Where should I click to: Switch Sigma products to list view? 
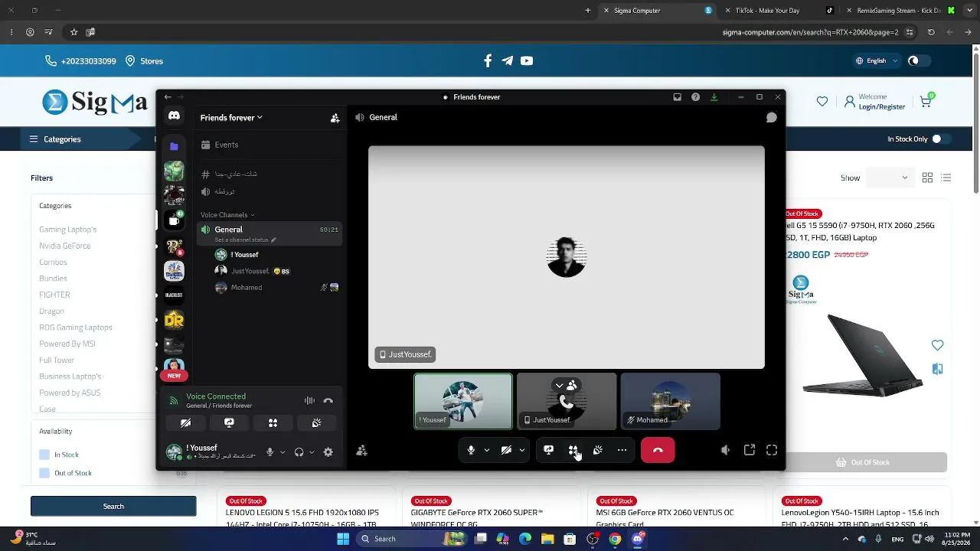[x=946, y=178]
